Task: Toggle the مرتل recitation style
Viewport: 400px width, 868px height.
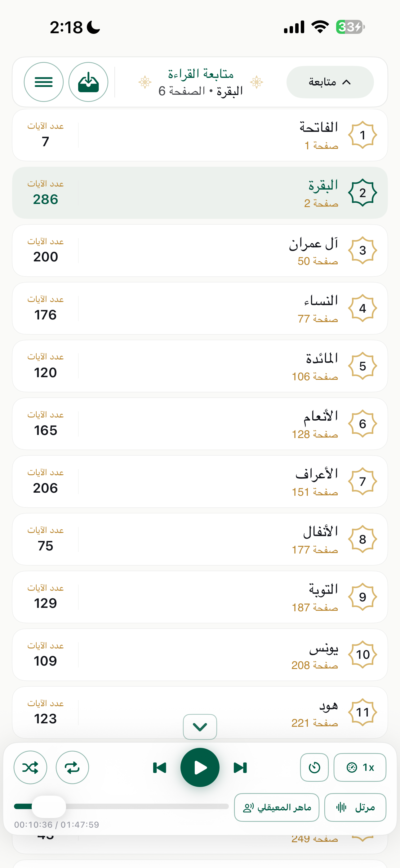Action: pos(355,807)
